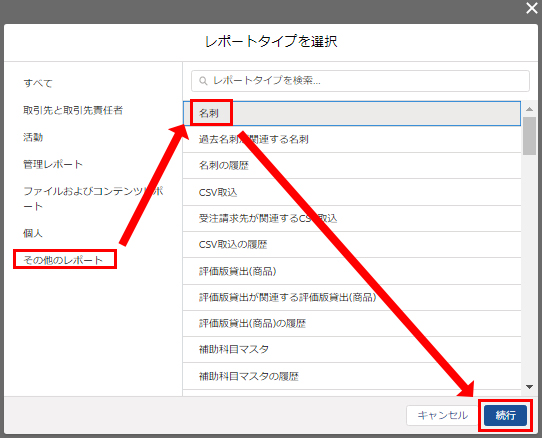Open 取引先と取引先責任者 category
Viewport: 542px width, 438px height.
pos(73,110)
